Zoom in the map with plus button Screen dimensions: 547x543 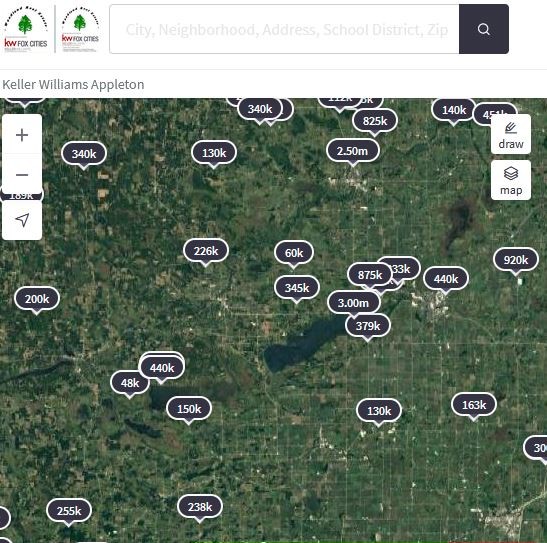(x=22, y=135)
